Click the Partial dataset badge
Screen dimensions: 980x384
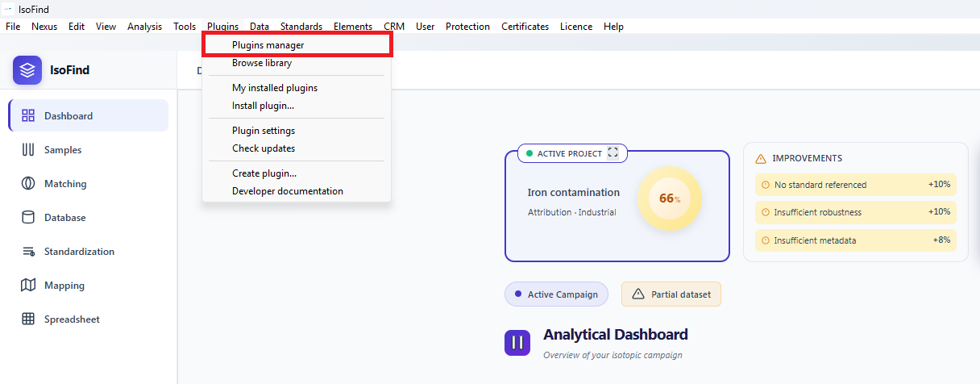tap(671, 294)
